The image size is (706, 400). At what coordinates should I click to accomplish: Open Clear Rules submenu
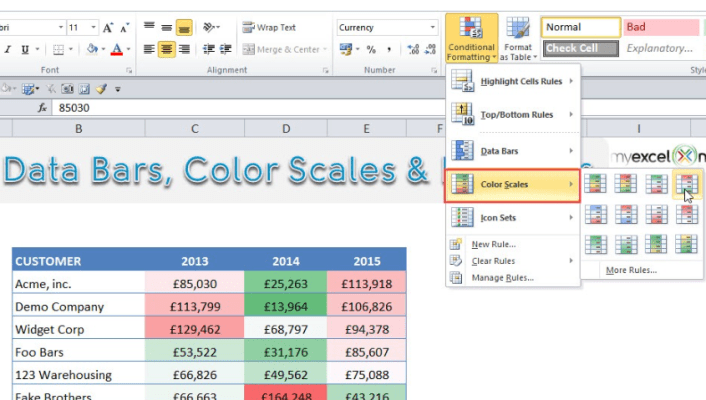pyautogui.click(x=513, y=261)
